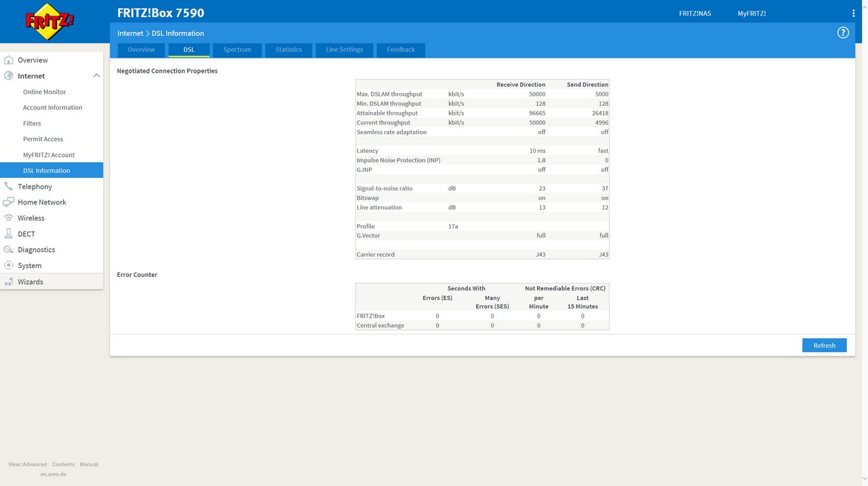Click the Carrier record label
This screenshot has width=868, height=486.
coord(376,255)
